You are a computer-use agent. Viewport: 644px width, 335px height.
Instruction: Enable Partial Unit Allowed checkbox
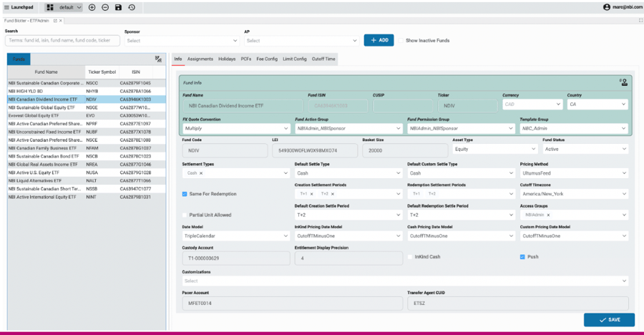pyautogui.click(x=185, y=215)
